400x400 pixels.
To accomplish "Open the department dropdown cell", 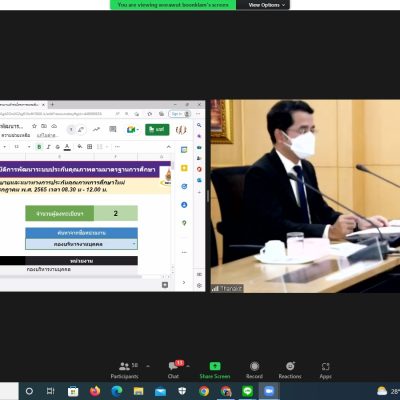I will click(x=81, y=244).
